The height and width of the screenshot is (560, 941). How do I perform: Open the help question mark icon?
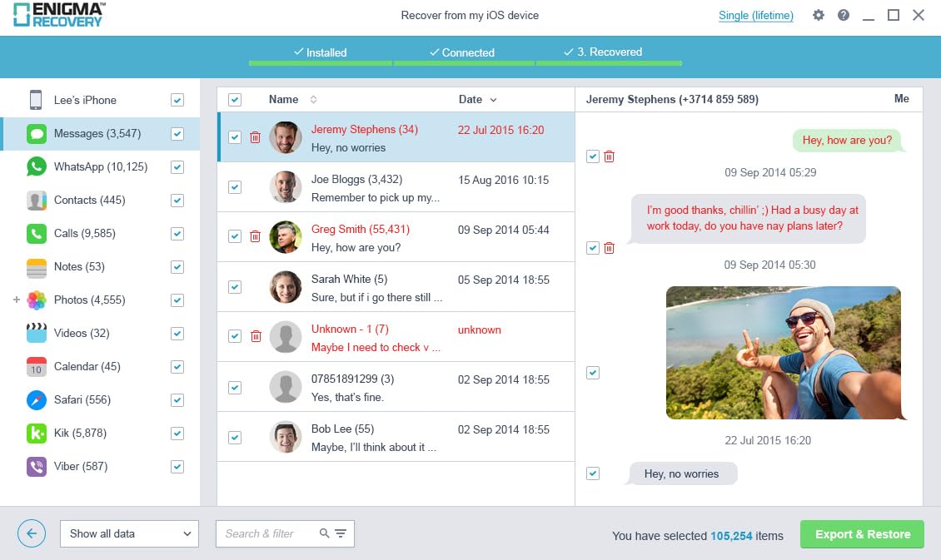844,15
